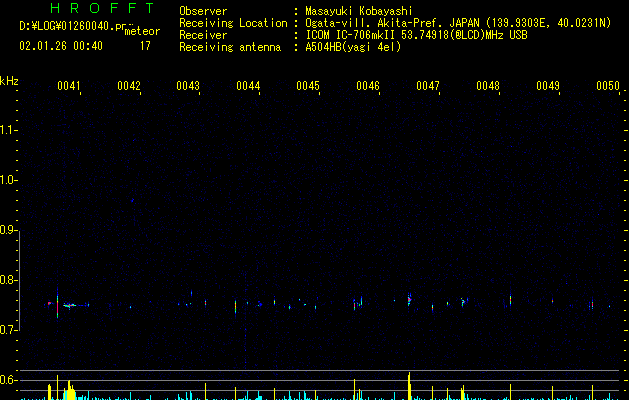The width and height of the screenshot is (629, 400).
Task: Click the 1.1 frequency axis label
Action: pyautogui.click(x=8, y=130)
